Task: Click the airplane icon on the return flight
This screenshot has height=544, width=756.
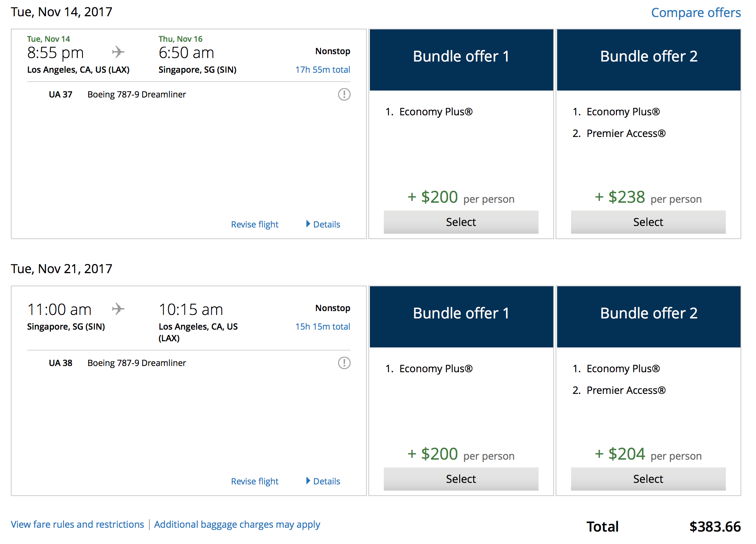Action: [118, 308]
